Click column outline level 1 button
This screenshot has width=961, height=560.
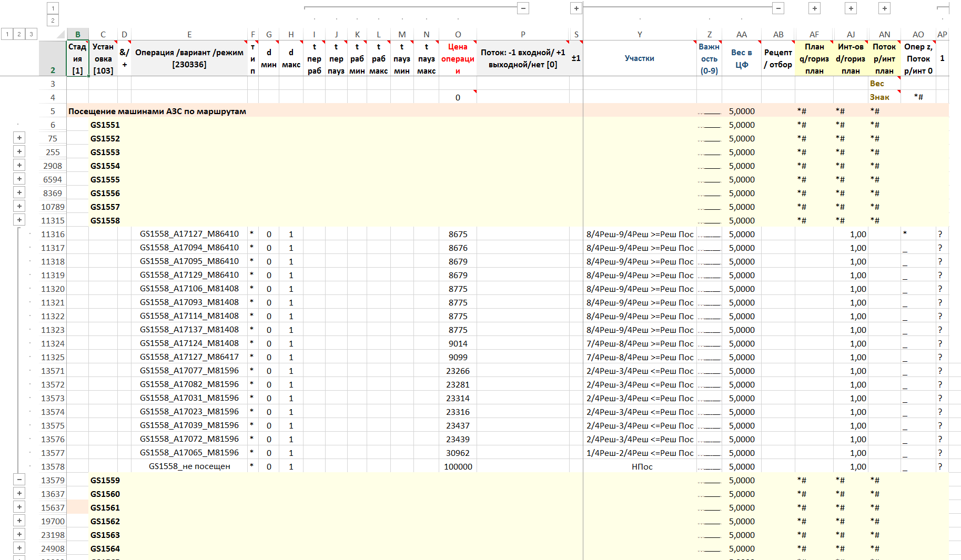(53, 8)
